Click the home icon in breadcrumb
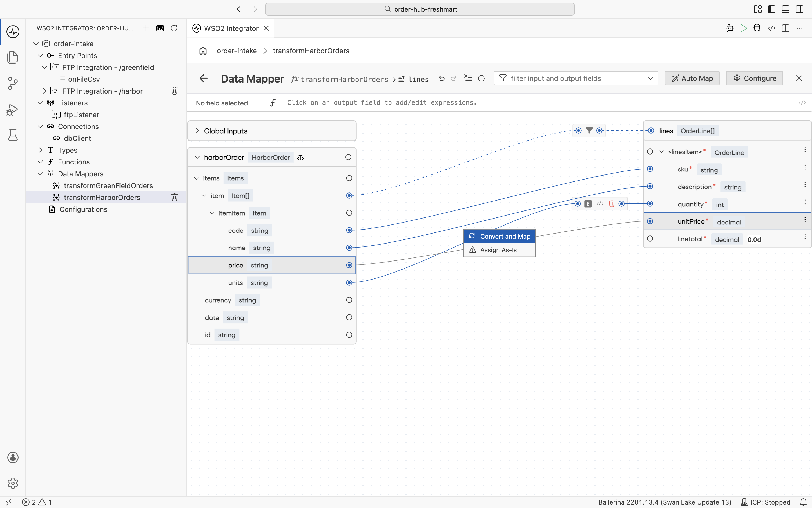Screen dimensions: 812x508 click(203, 51)
